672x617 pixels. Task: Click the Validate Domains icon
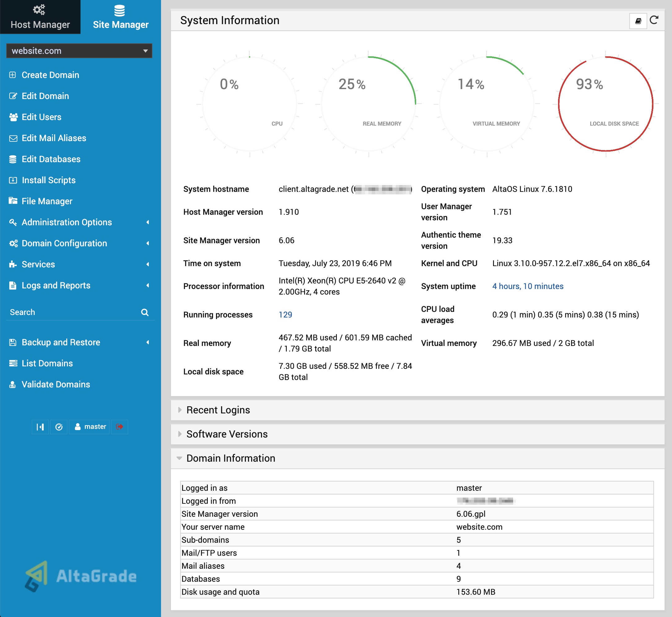[x=12, y=384]
